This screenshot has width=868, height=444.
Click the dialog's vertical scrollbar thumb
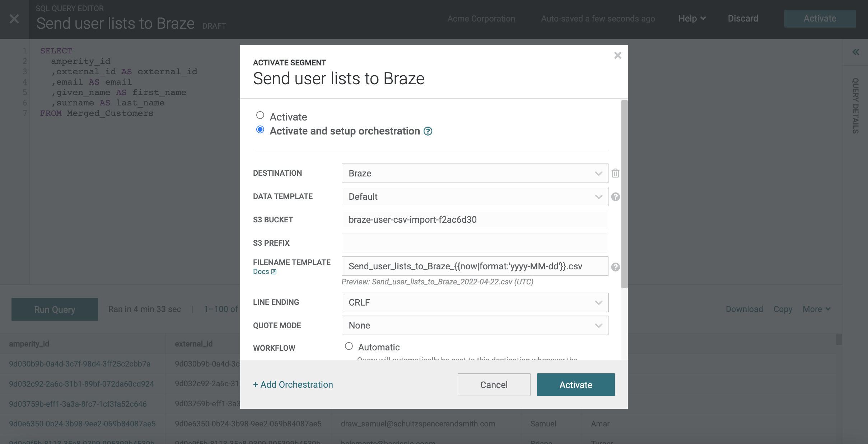click(x=624, y=194)
